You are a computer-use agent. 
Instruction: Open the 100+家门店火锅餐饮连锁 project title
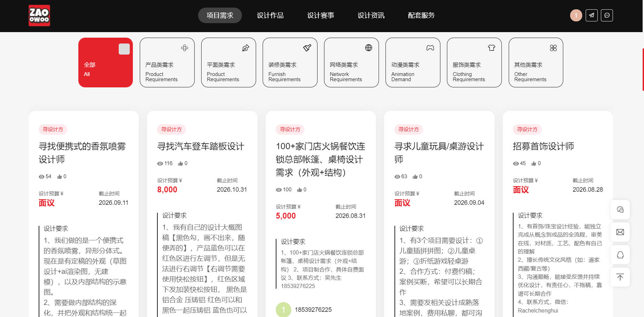[321, 159]
